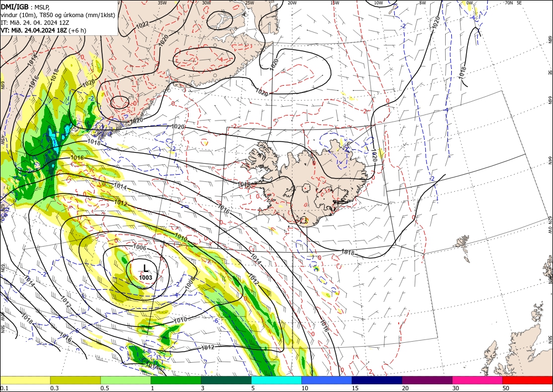Select the purple 20 mm legend swatch
This screenshot has height=392, width=553.
point(427,380)
